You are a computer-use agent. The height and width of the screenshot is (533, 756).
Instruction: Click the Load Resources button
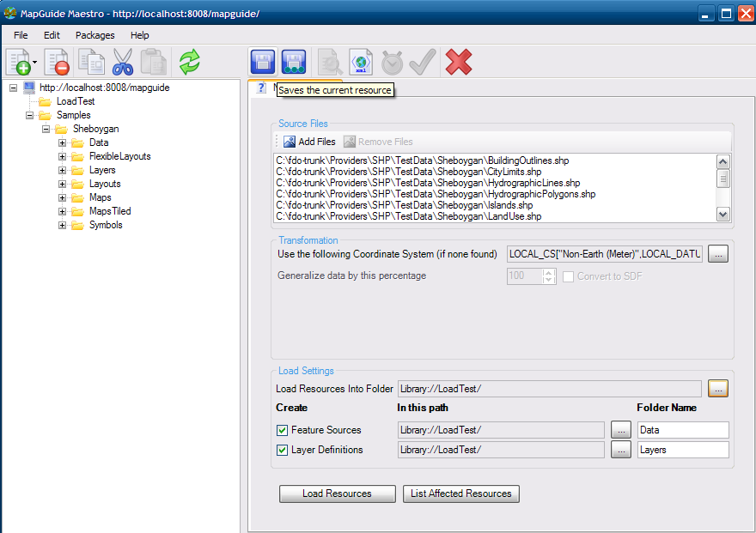tap(337, 494)
